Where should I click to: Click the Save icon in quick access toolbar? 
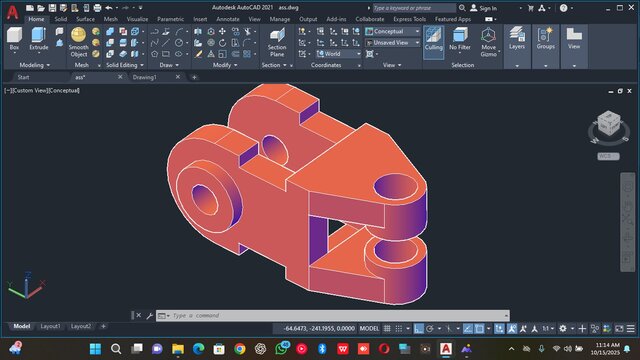click(52, 8)
